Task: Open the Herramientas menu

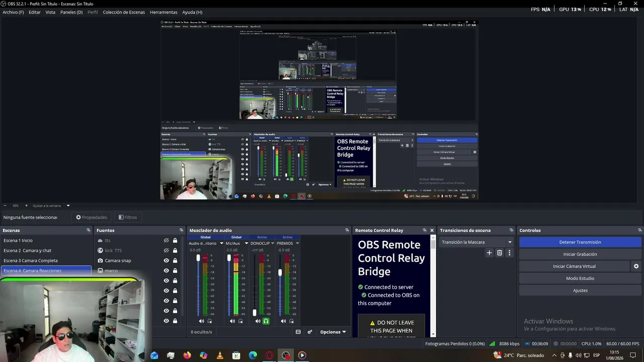Action: (x=164, y=12)
